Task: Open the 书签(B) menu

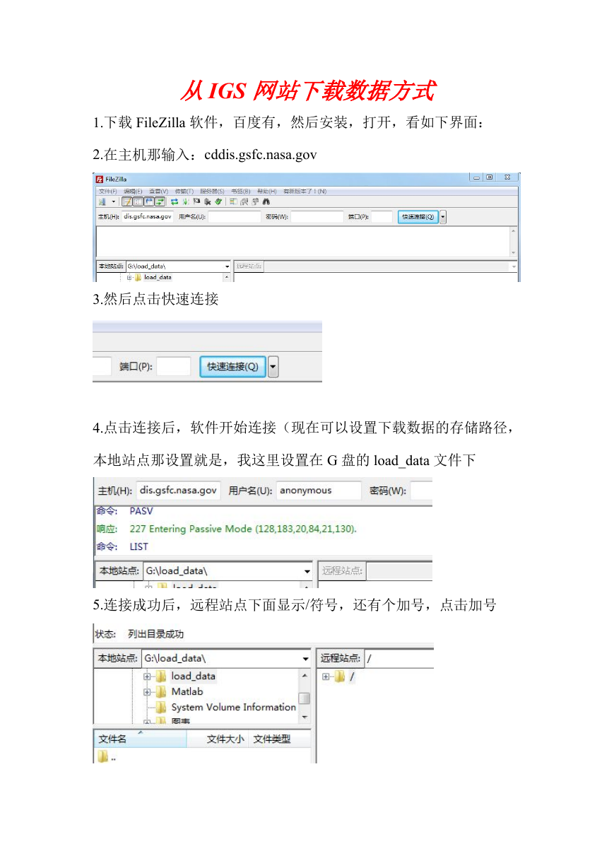Action: (241, 191)
